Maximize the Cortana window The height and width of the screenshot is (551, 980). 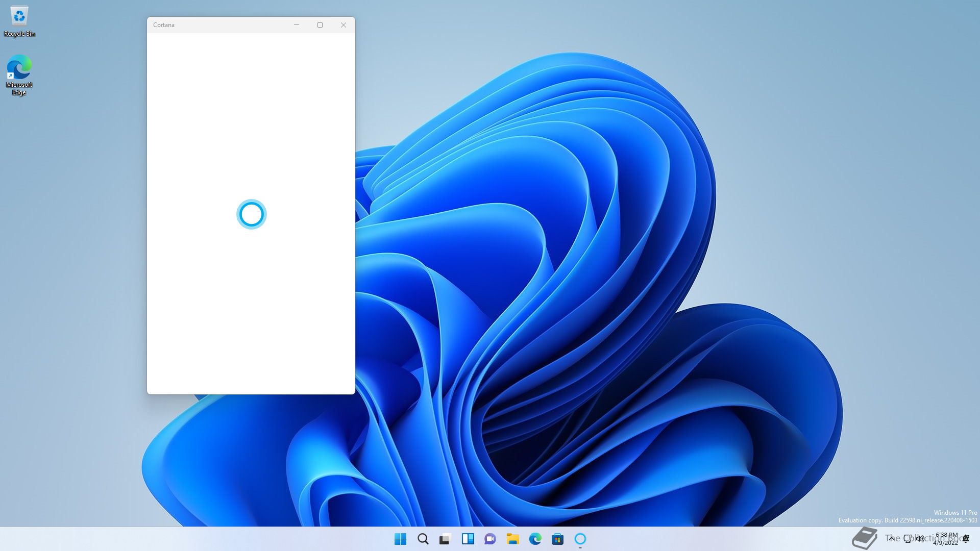(320, 25)
